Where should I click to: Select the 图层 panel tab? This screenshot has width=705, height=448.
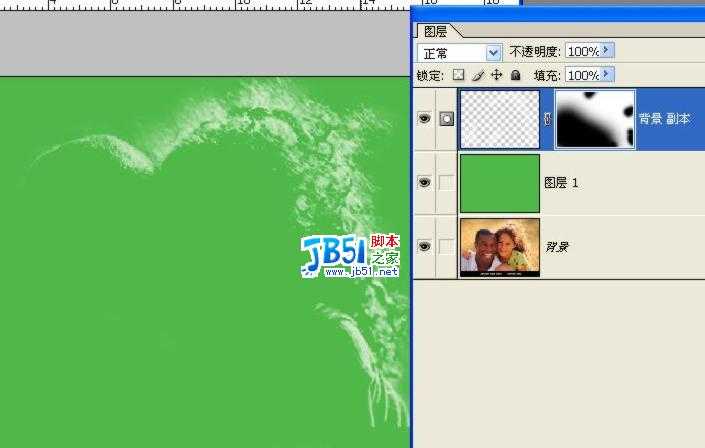point(434,31)
